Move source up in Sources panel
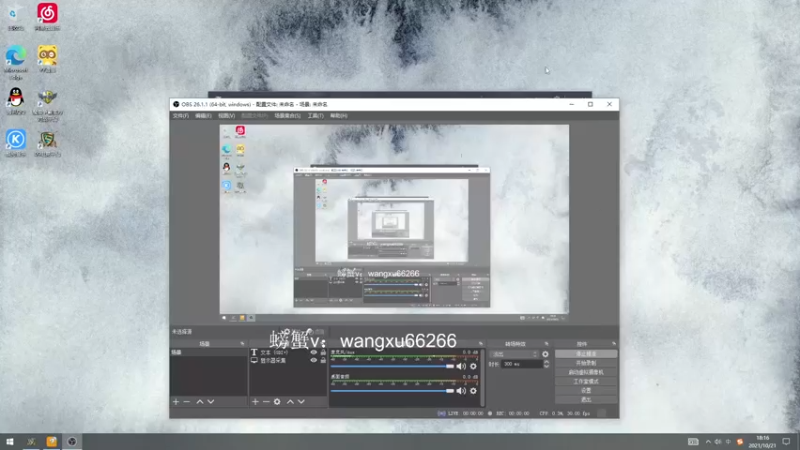The height and width of the screenshot is (450, 800). [290, 402]
